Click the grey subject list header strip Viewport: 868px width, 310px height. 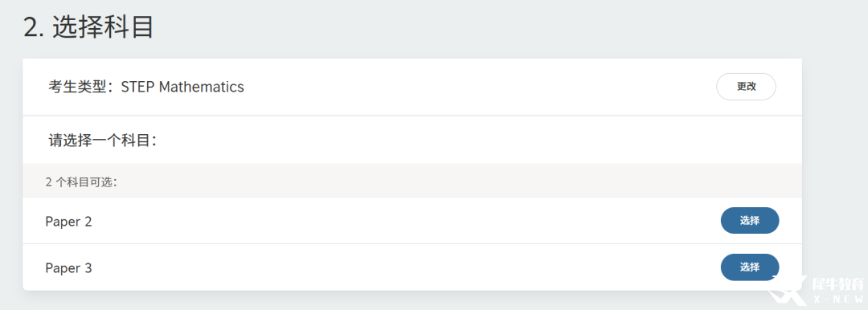click(412, 182)
